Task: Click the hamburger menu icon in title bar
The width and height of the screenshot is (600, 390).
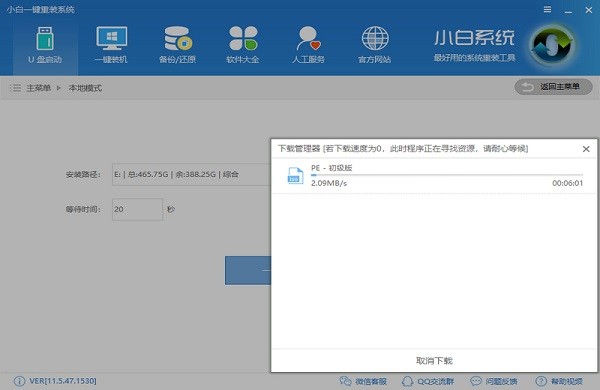Action: click(x=548, y=10)
